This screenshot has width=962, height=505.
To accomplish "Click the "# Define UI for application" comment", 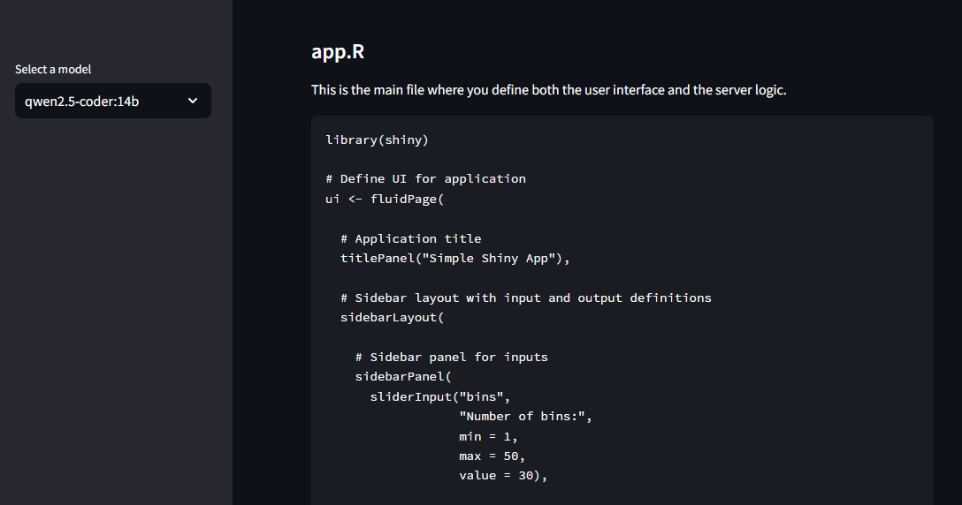I will (425, 179).
